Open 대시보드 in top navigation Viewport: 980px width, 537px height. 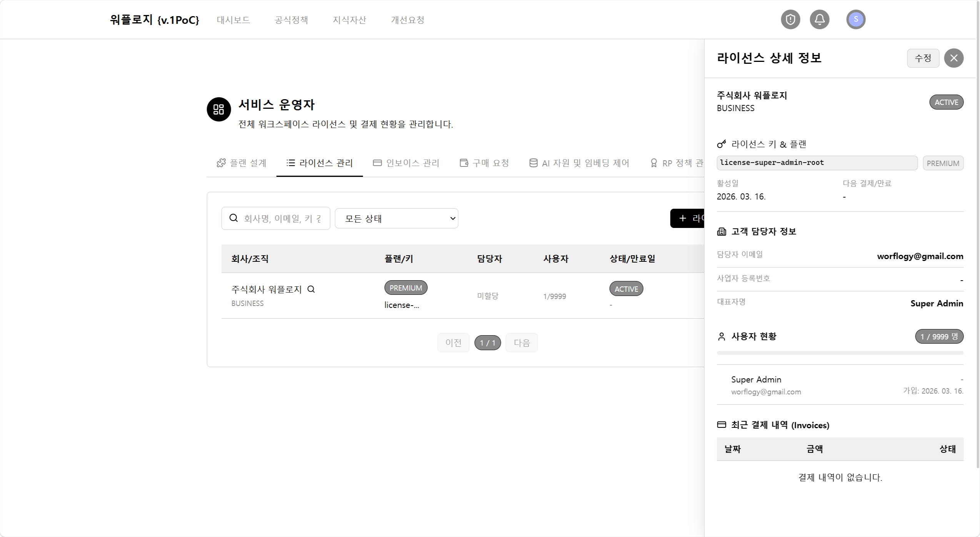click(x=233, y=20)
